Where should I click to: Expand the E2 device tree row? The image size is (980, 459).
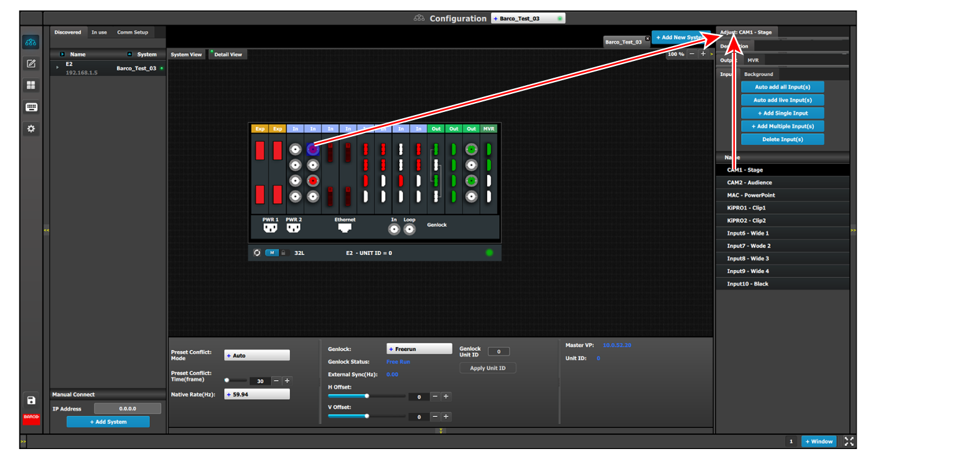coord(57,67)
